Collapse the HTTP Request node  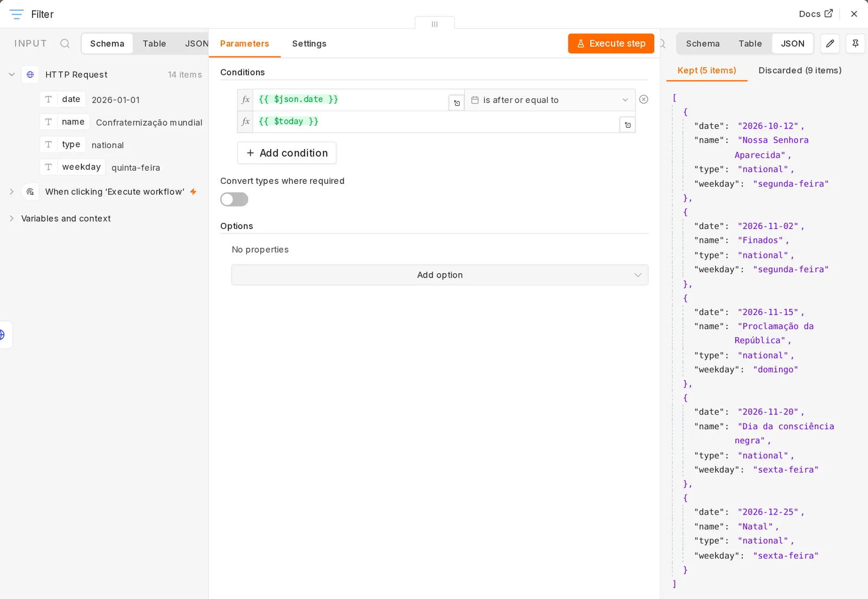[x=12, y=74]
